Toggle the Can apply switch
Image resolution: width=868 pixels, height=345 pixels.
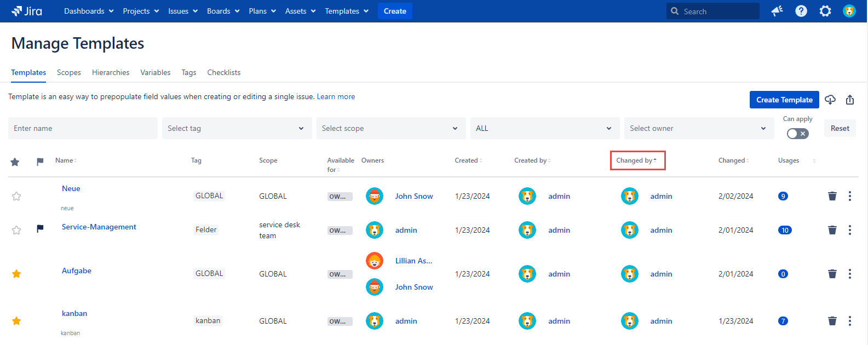coord(797,134)
